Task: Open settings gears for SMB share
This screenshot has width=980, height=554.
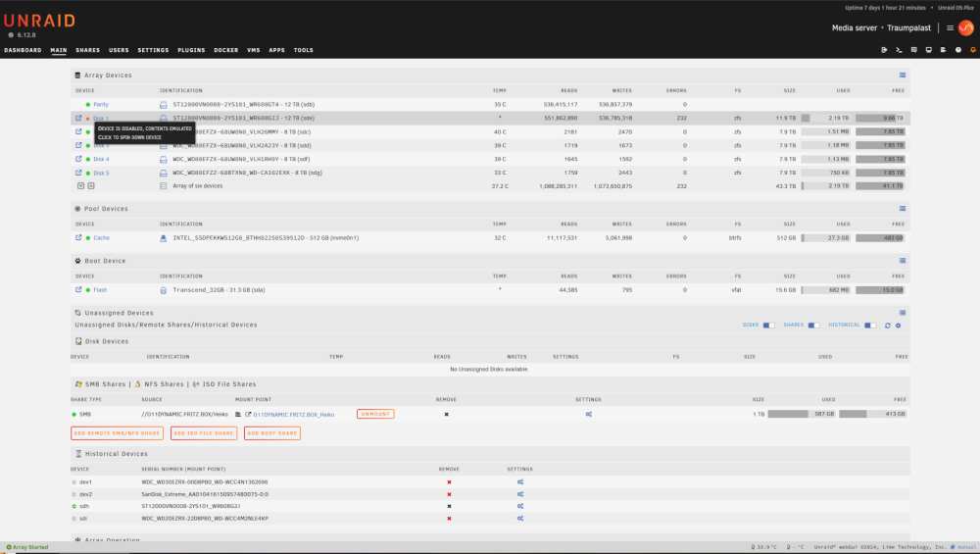Action: point(589,414)
